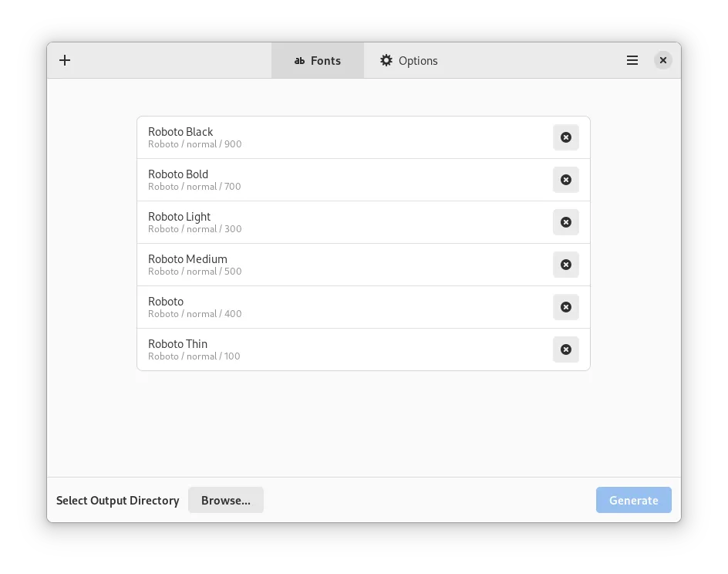Switch to the Fonts tab
Viewport: 728px width, 574px height.
pyautogui.click(x=317, y=60)
